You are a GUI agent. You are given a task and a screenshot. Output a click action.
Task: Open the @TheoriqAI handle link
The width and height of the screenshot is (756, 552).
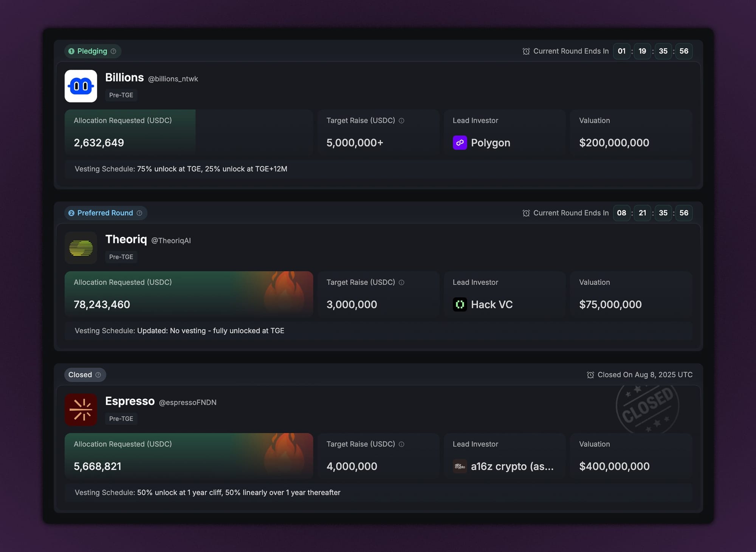pyautogui.click(x=171, y=241)
